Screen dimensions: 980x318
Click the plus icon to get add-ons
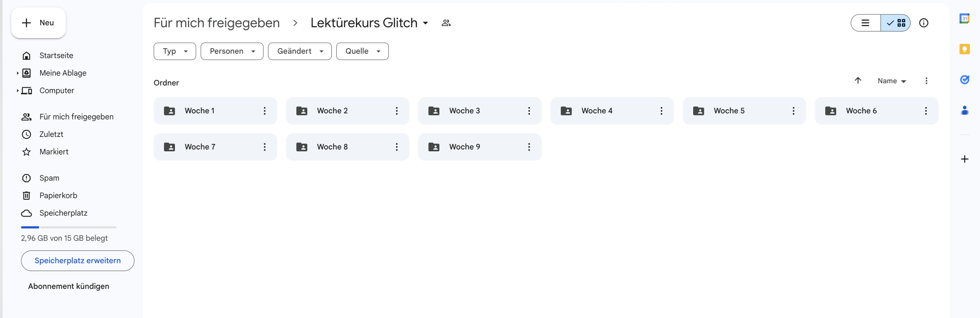[x=964, y=159]
